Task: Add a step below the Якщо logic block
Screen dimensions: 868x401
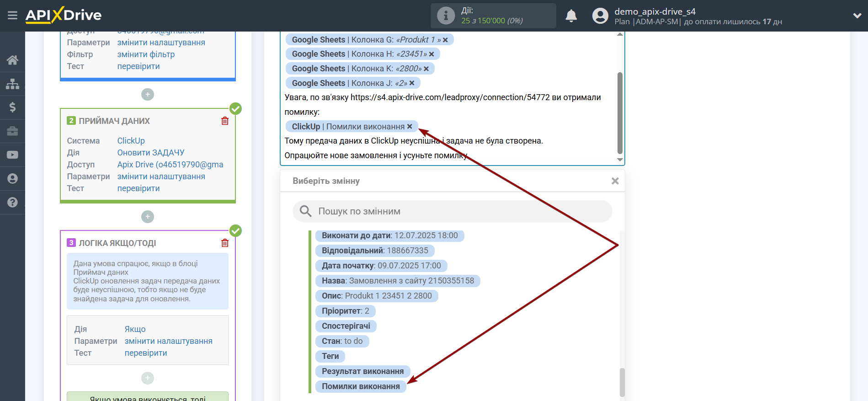Action: tap(148, 378)
